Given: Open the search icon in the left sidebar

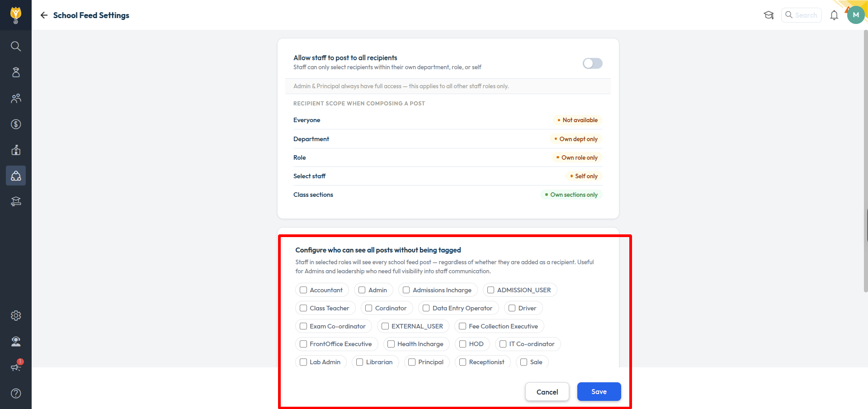Looking at the screenshot, I should click(x=16, y=46).
